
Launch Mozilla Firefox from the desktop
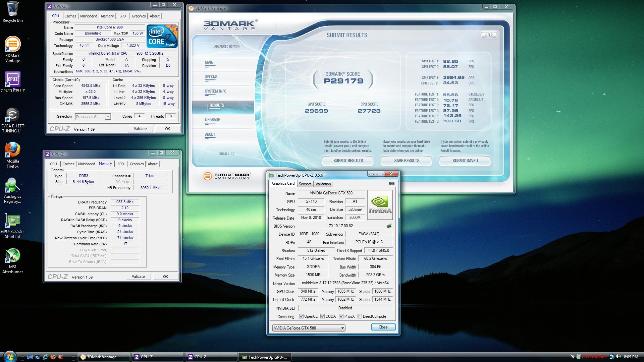point(13,155)
